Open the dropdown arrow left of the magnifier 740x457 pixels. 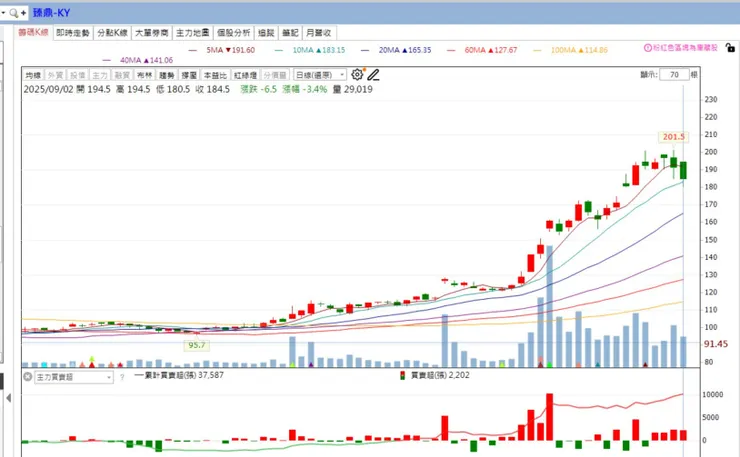3,13
